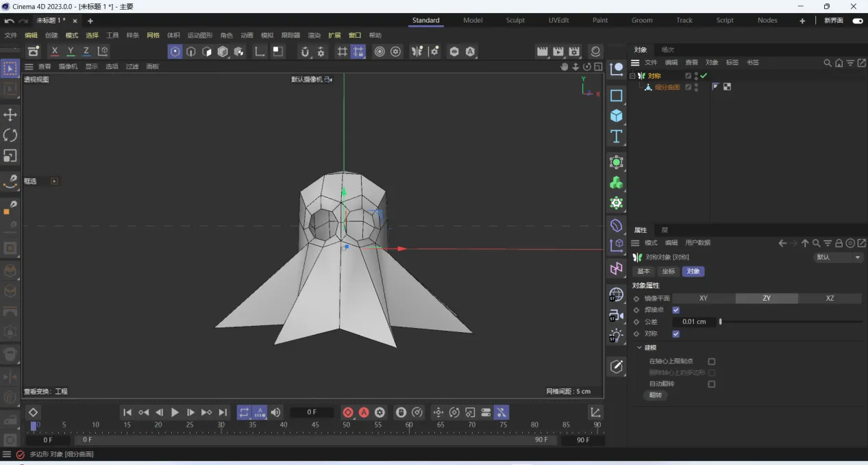Image resolution: width=868 pixels, height=465 pixels.
Task: Add a Cube primitive object
Action: 617,116
